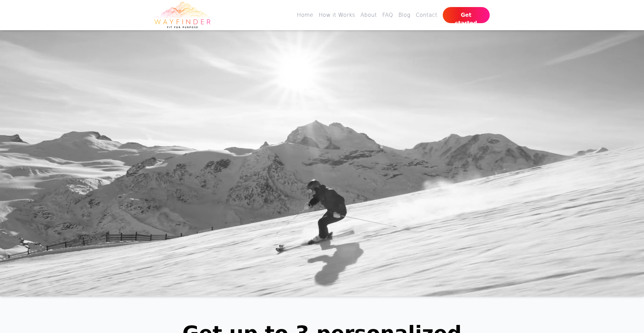View the FAQ page
This screenshot has height=333, width=644.
point(387,15)
